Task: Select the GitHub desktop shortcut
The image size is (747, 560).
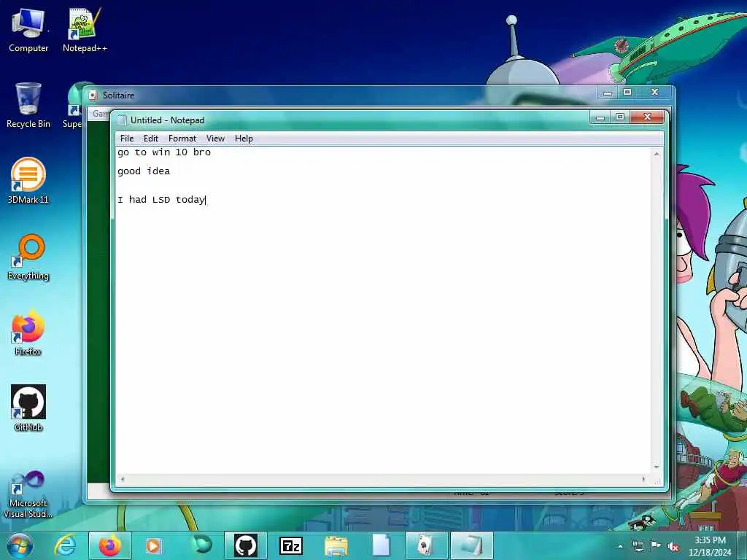Action: coord(28,408)
